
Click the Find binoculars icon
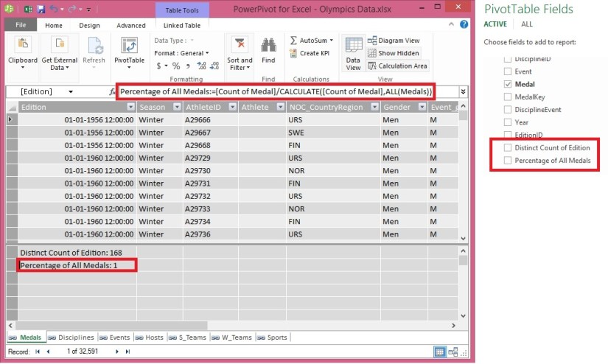tap(268, 46)
